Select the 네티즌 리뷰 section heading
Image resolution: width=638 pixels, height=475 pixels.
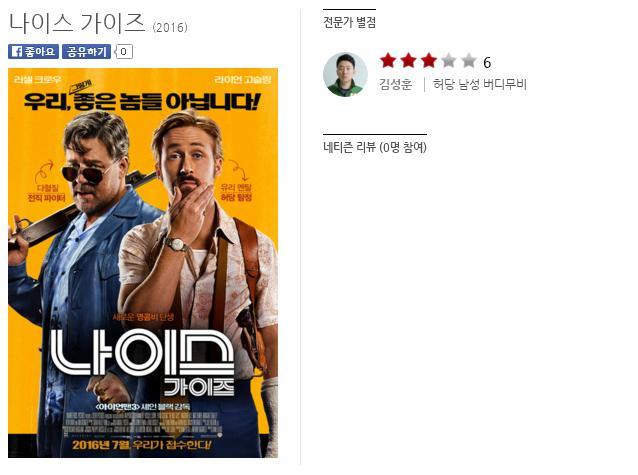click(x=375, y=147)
